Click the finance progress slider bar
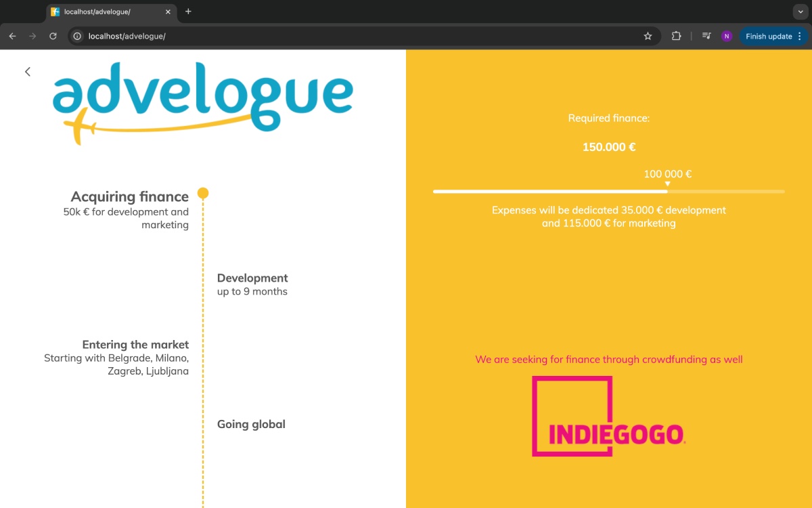The image size is (812, 508). tap(609, 192)
